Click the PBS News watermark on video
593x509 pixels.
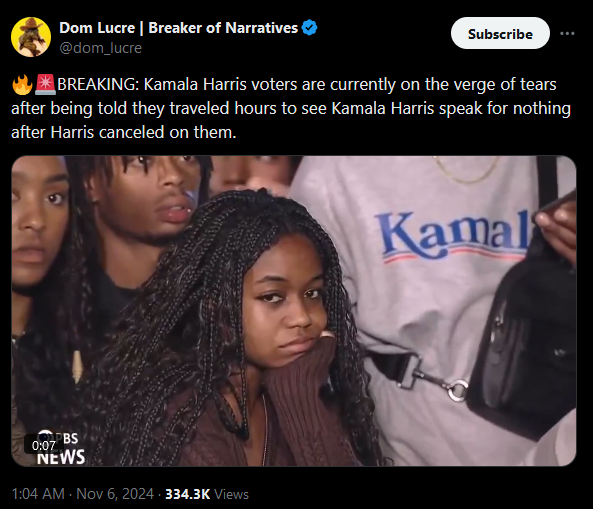tap(61, 448)
